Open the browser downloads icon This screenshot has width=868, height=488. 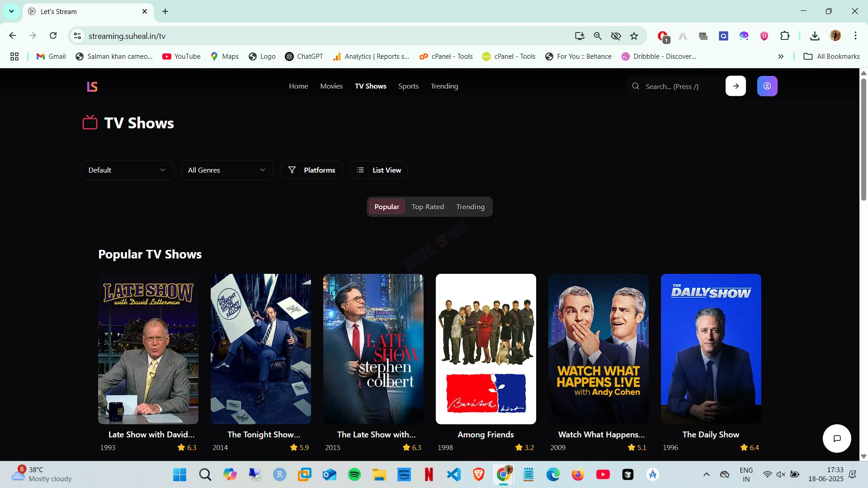tap(815, 36)
